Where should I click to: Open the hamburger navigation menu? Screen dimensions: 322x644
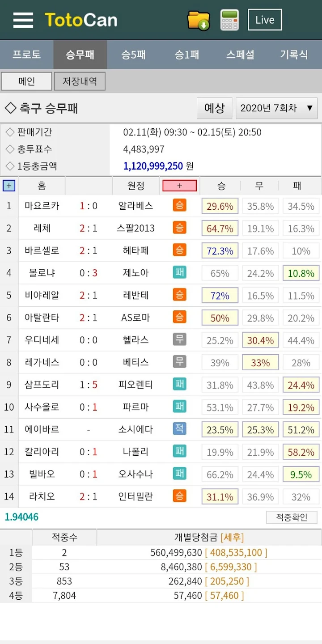pyautogui.click(x=23, y=20)
